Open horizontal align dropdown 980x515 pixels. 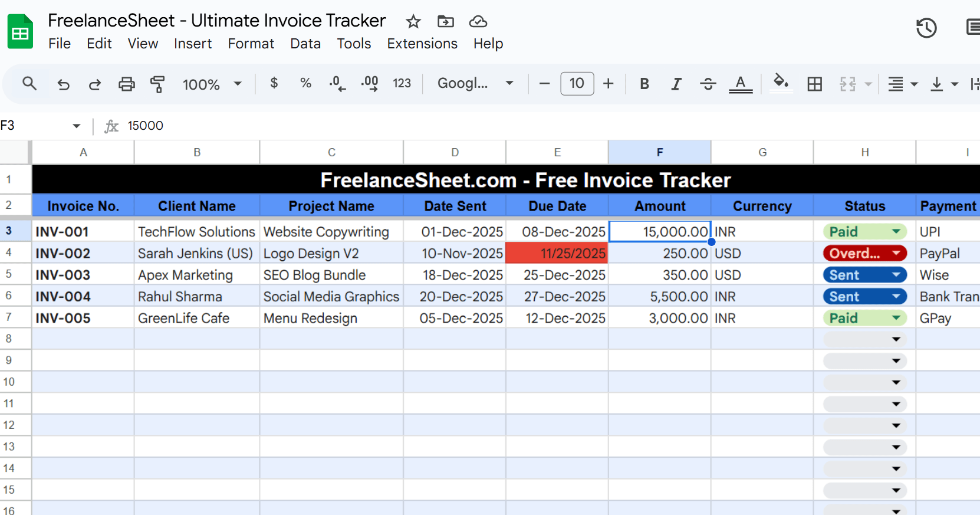(x=903, y=84)
